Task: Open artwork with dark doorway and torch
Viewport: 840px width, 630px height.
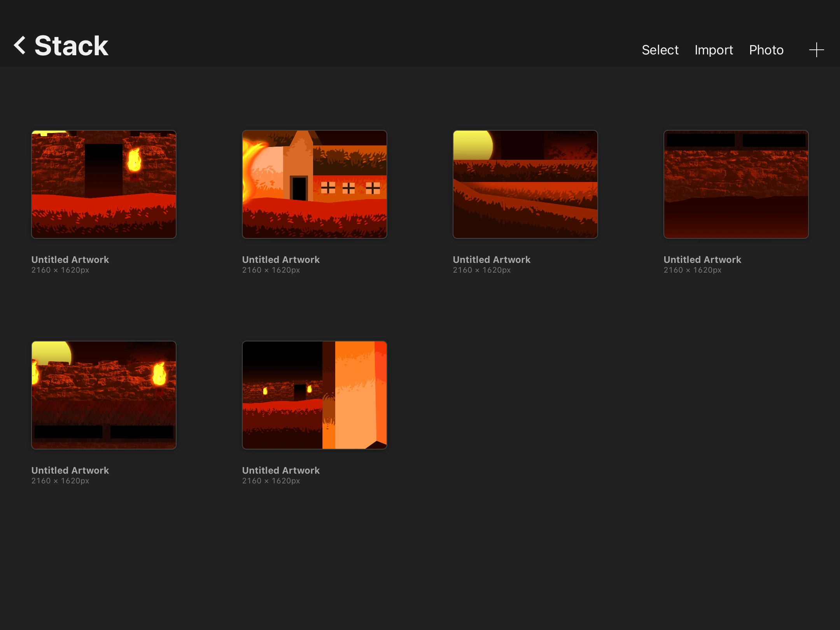Action: click(104, 184)
